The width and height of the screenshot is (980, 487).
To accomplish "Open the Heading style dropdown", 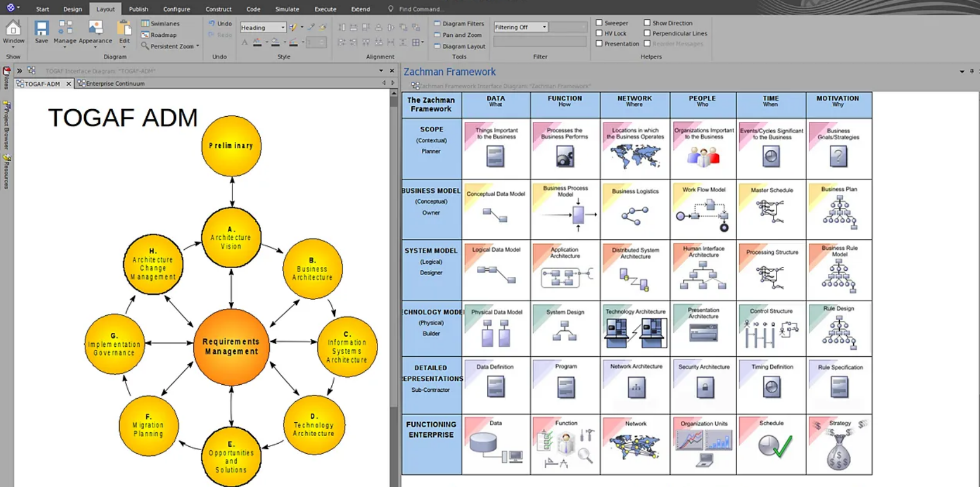I will coord(263,27).
